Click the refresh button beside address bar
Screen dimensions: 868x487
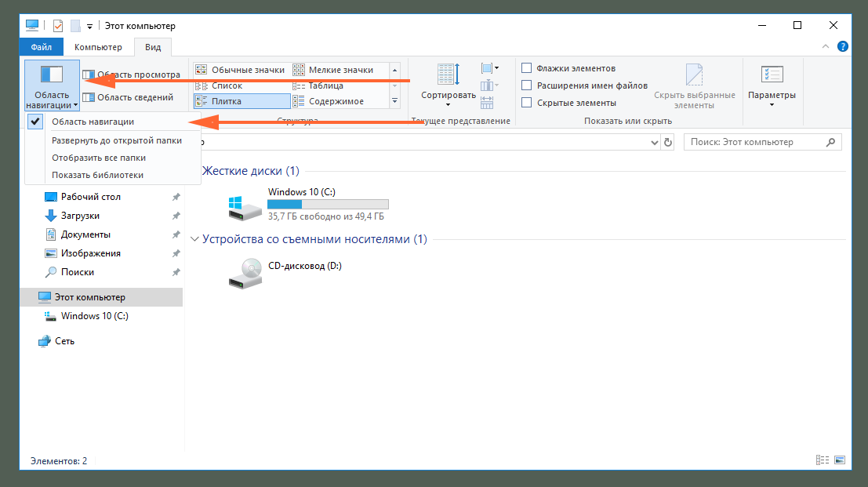coord(668,142)
